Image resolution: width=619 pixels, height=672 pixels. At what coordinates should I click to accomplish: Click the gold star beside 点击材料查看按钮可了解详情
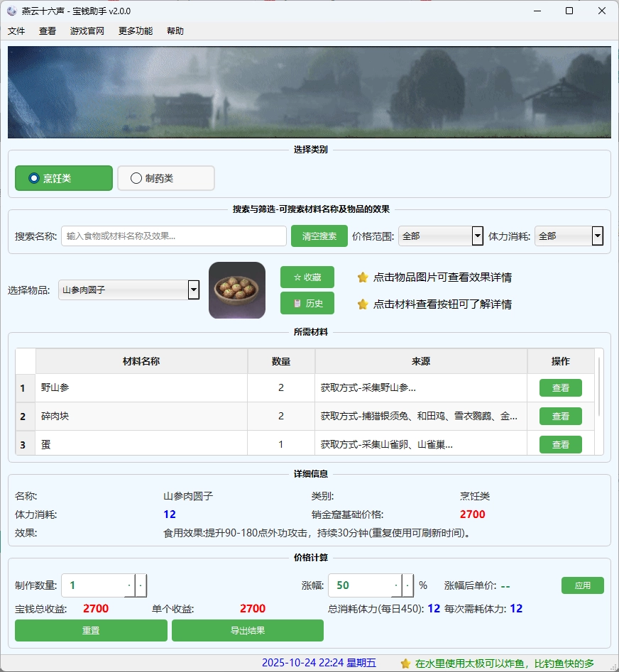coord(363,304)
